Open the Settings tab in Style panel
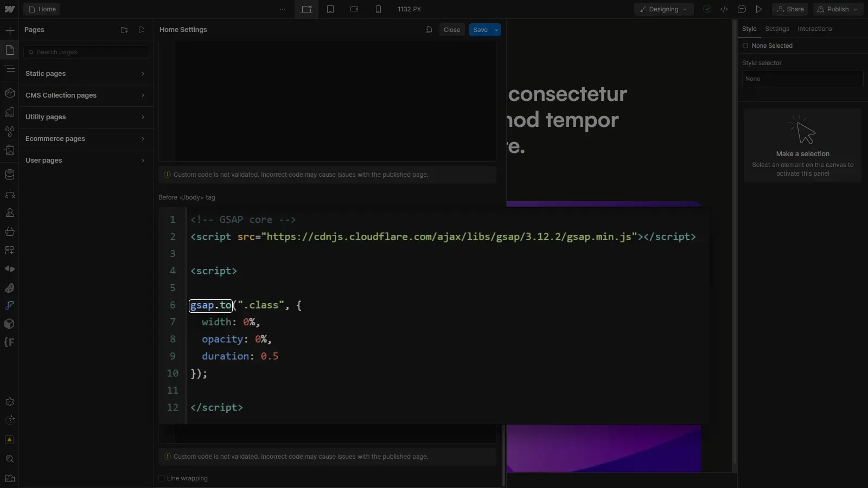The image size is (868, 488). 777,29
